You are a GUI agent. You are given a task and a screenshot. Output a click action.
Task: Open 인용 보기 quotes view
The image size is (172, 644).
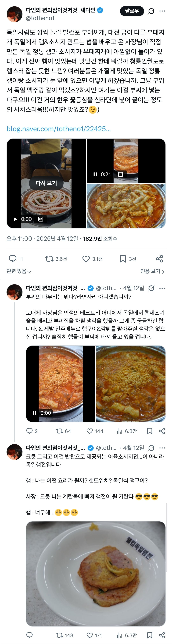(x=152, y=271)
